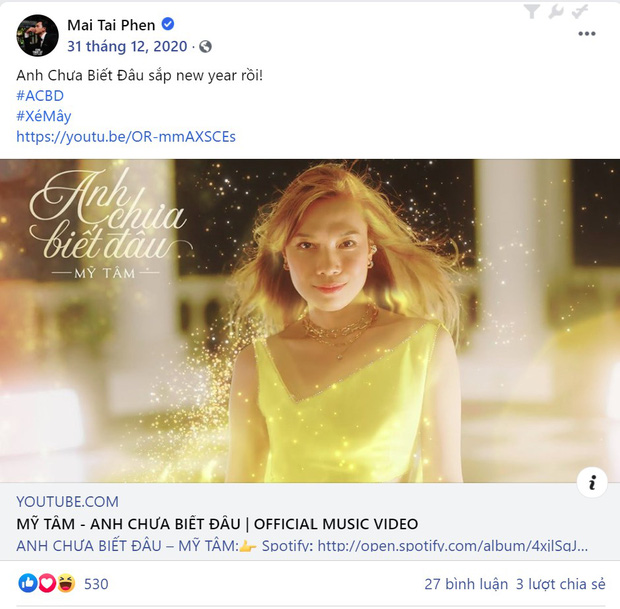Click the #XéMây hashtag

click(x=43, y=116)
